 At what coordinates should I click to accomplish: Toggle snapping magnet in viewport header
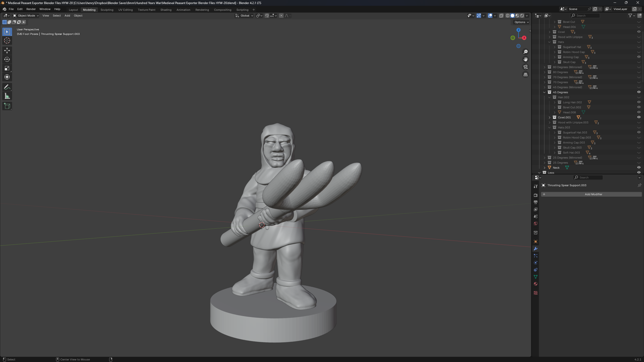click(x=267, y=16)
